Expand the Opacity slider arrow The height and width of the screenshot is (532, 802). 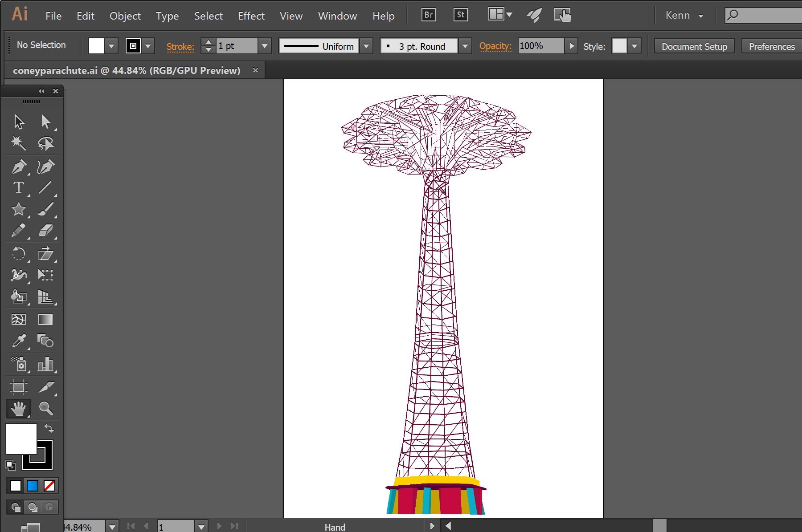tap(571, 46)
